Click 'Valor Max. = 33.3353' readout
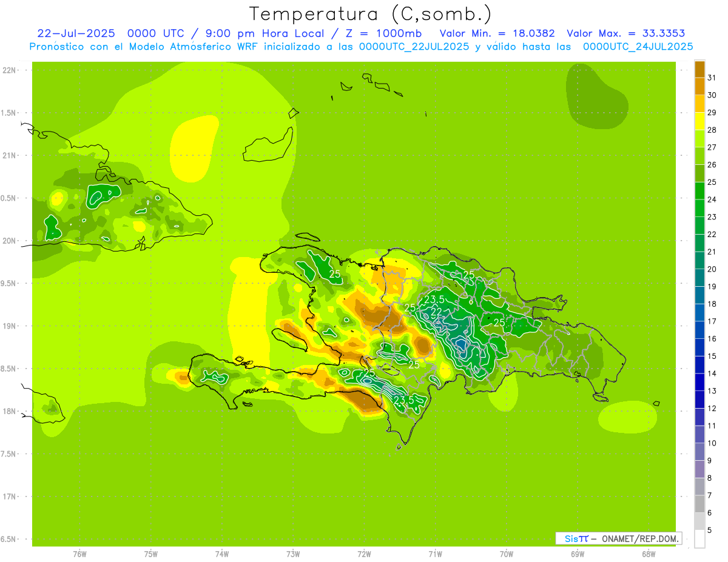Screen dimensions: 728x562 click(626, 33)
